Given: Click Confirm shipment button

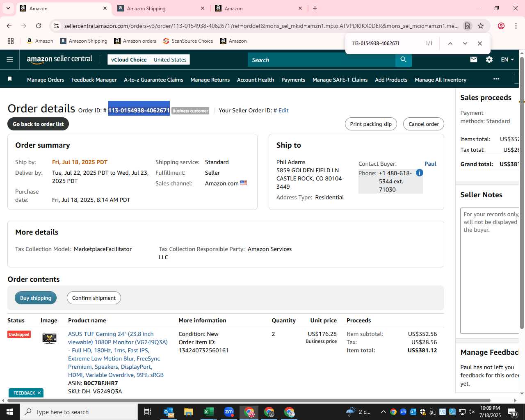Looking at the screenshot, I should click(94, 298).
